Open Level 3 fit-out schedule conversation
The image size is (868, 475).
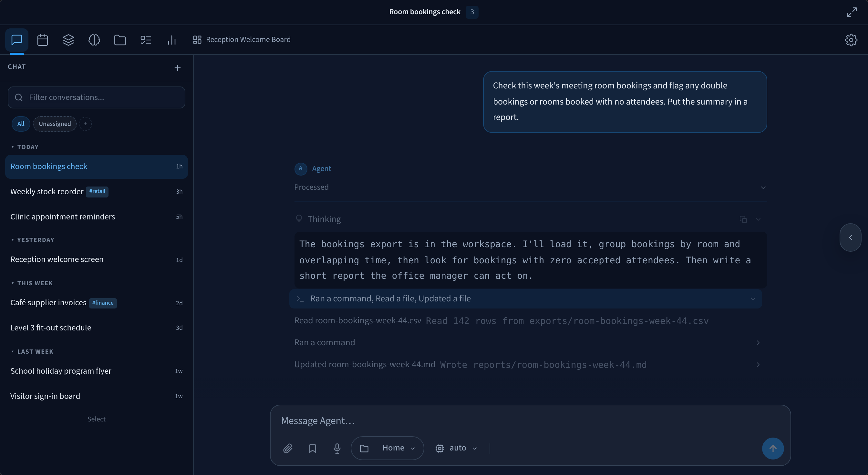(x=96, y=328)
